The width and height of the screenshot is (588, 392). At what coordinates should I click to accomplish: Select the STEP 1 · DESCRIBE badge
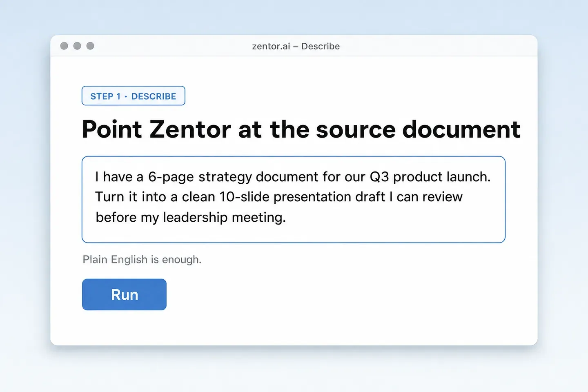134,96
